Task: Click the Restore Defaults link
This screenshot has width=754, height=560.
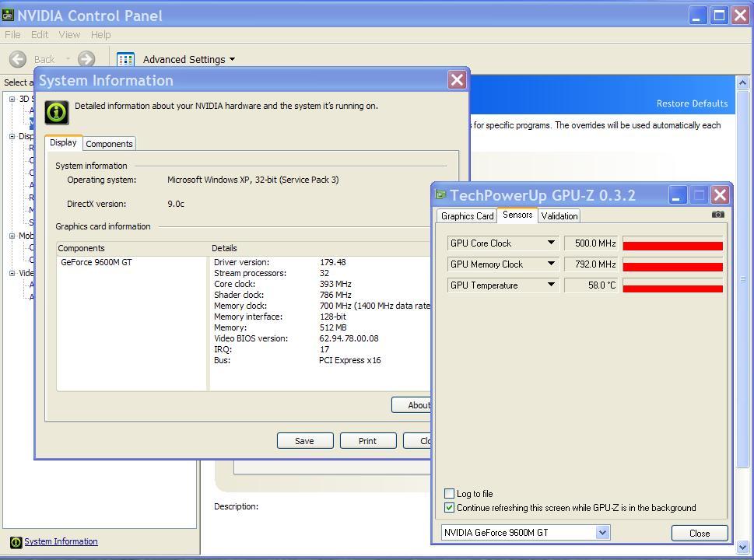Action: [692, 103]
